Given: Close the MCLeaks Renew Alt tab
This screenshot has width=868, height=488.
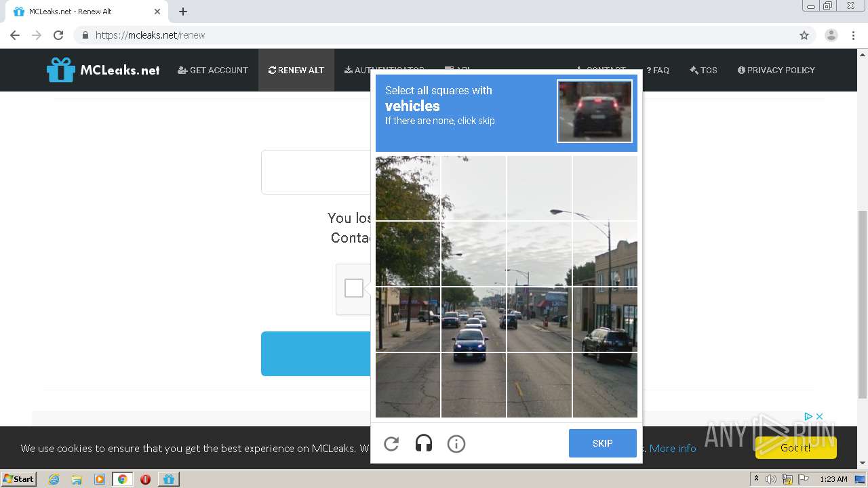Looking at the screenshot, I should pos(157,12).
